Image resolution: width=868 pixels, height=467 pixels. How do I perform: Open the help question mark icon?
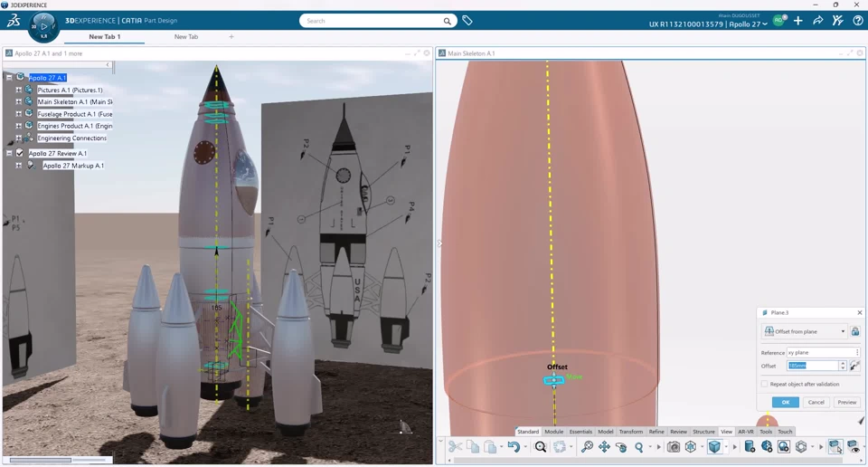857,21
